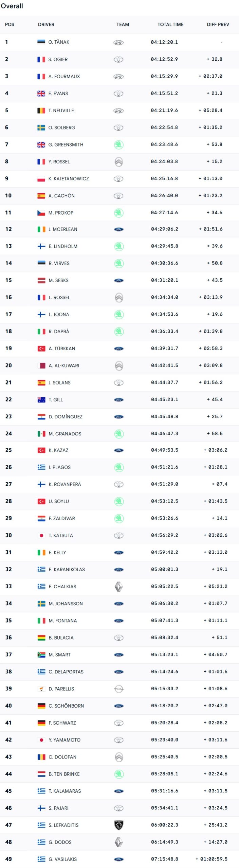
Task: Click the DIFF PREV column header
Action: point(218,25)
